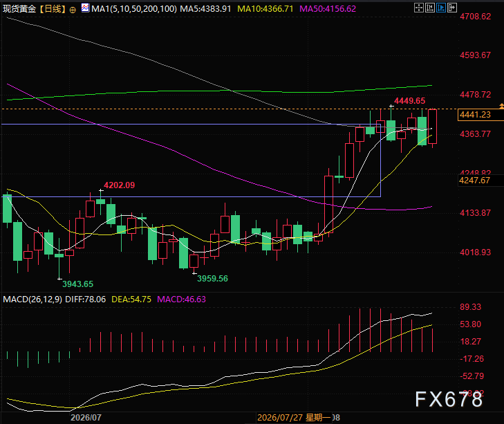504x424 pixels.
Task: Click the 4202.09 swing high label
Action: click(119, 185)
